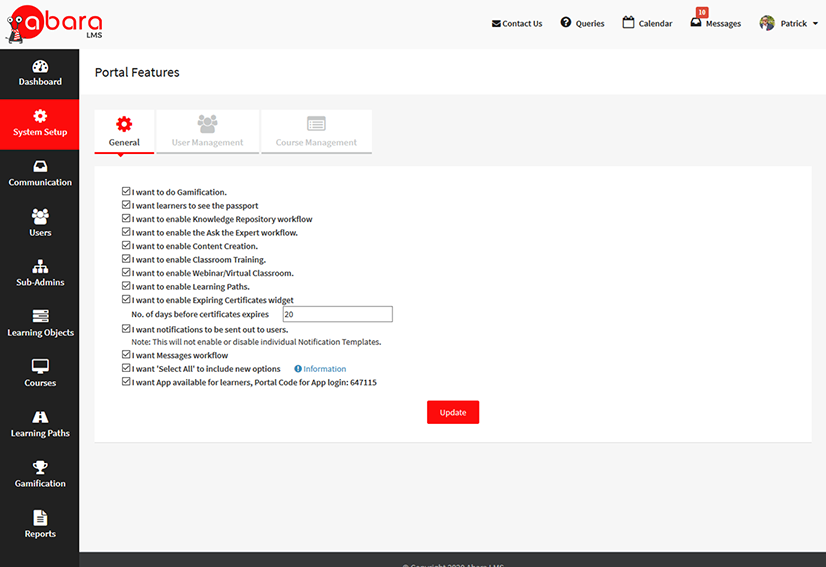Open the Messages link

(716, 23)
